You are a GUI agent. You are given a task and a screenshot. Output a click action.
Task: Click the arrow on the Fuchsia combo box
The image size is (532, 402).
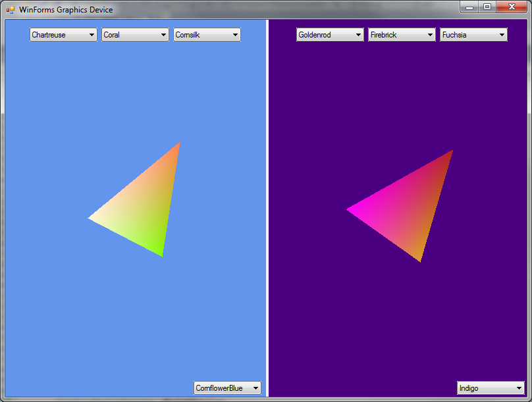click(x=502, y=35)
